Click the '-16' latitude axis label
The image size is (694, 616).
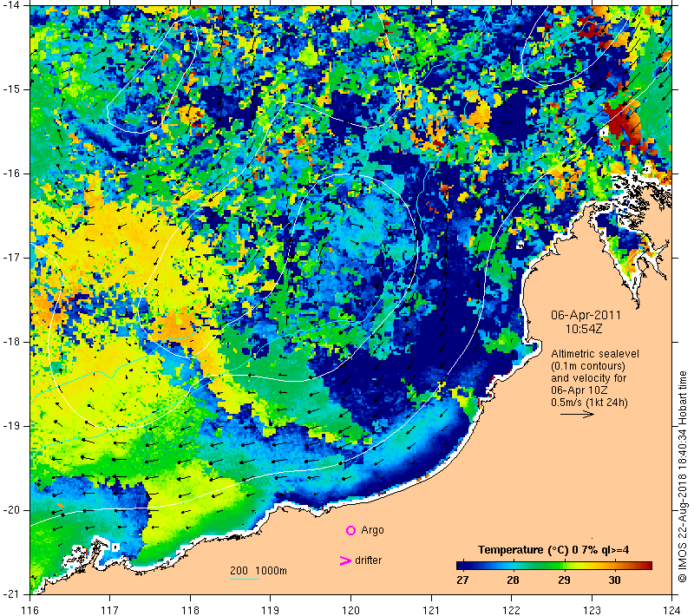coord(10,173)
